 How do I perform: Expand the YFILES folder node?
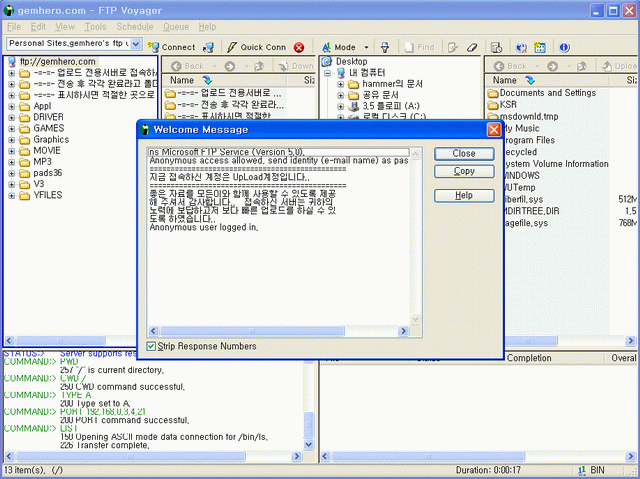11,195
